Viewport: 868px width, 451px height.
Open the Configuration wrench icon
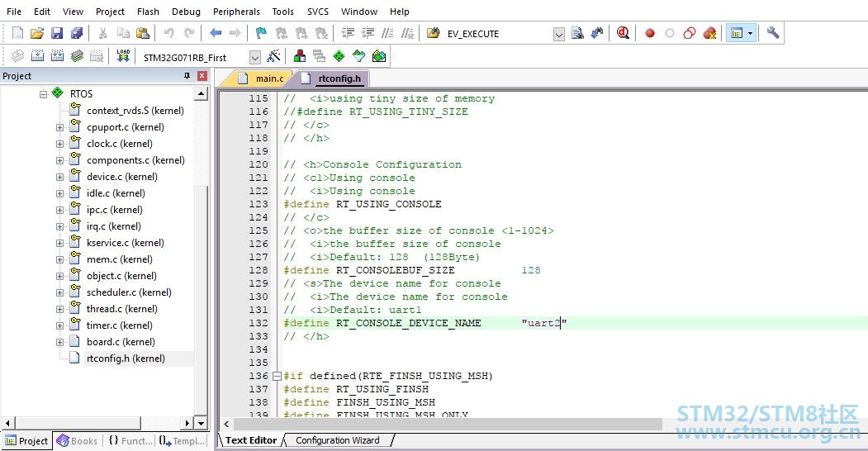[773, 33]
